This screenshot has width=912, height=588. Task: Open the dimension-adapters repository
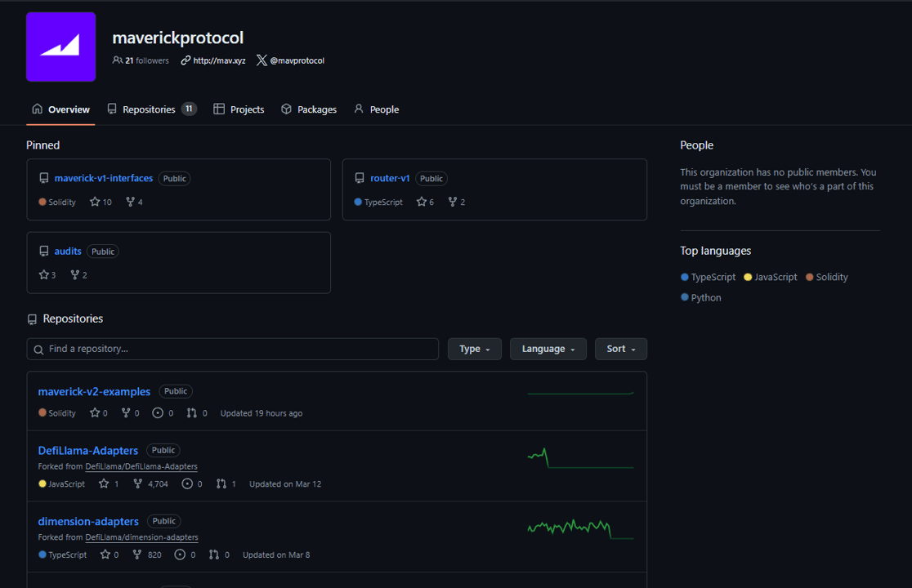(x=88, y=521)
